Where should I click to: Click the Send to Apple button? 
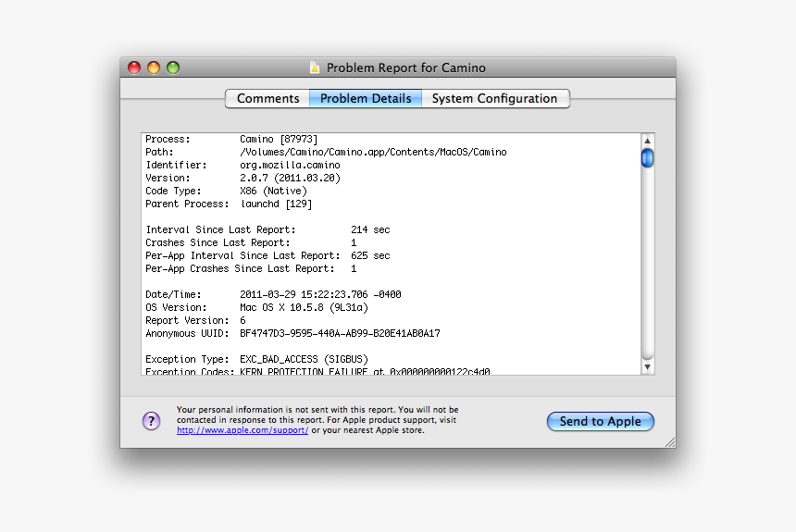click(600, 421)
